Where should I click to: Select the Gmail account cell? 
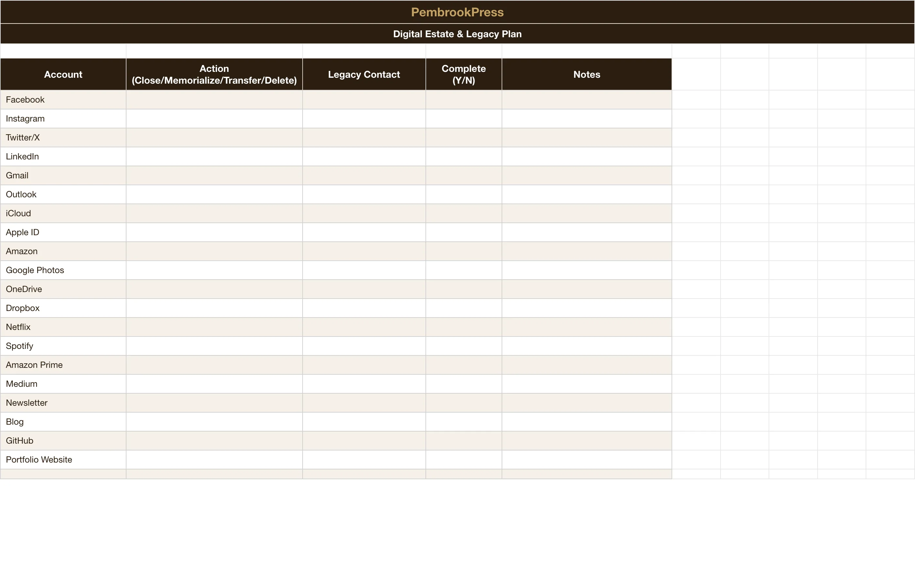(63, 176)
